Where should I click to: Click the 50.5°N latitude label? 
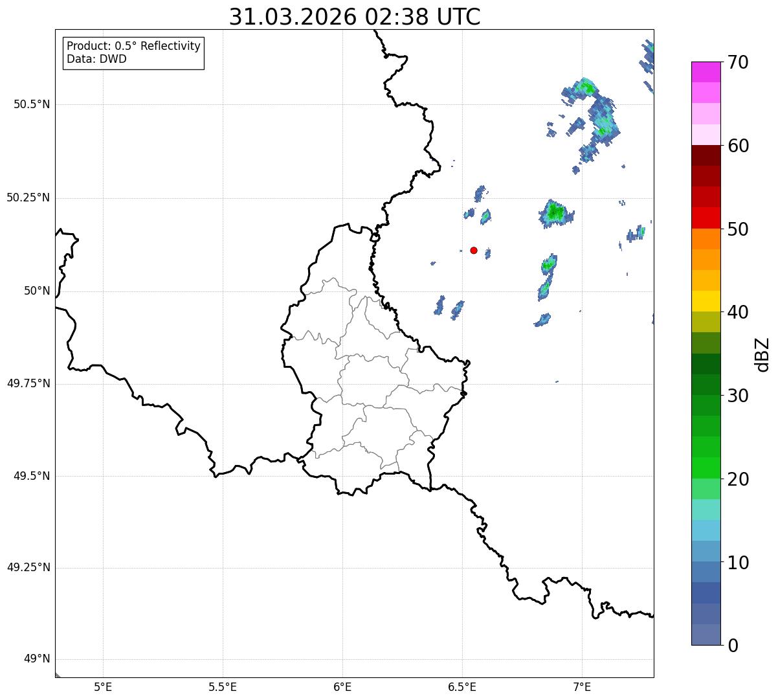coord(32,104)
